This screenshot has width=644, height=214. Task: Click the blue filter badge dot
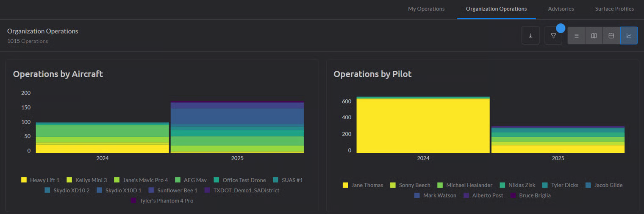click(x=561, y=28)
